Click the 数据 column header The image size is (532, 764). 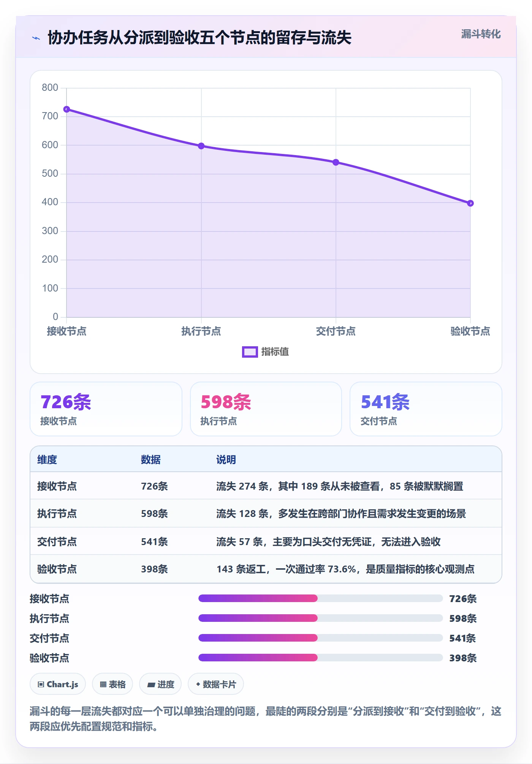click(x=151, y=460)
